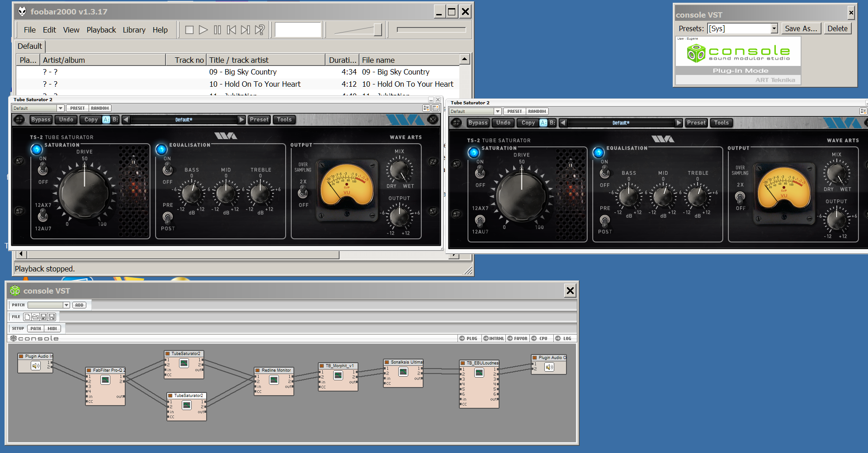Flip 12AX7/12AU7 tube switch in left plugin
868x453 pixels.
pos(43,216)
